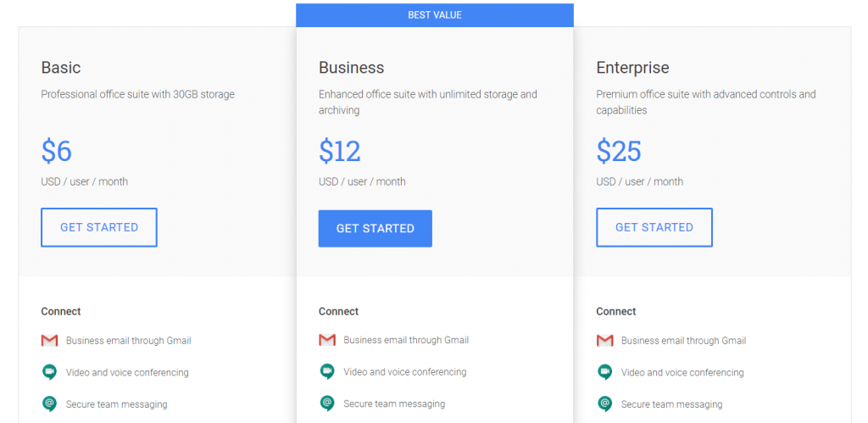This screenshot has width=868, height=423.
Task: Click the Gmail icon in Enterprise plan
Action: [604, 341]
